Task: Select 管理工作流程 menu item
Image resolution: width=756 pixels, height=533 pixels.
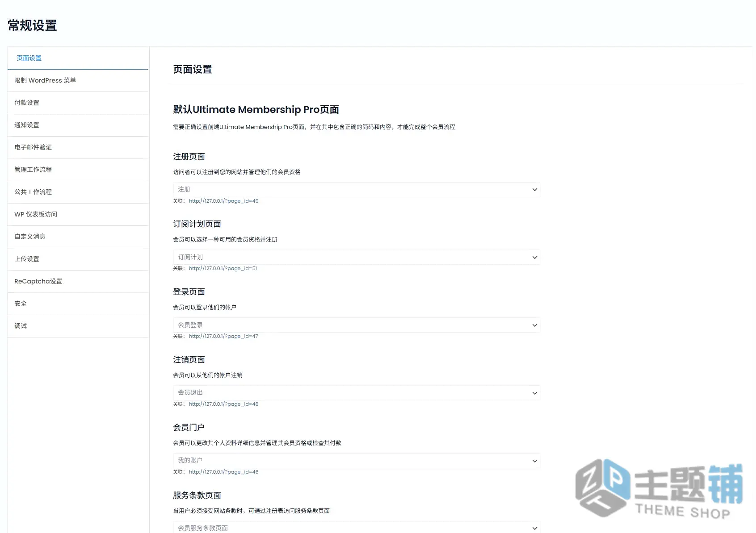Action: click(x=78, y=170)
